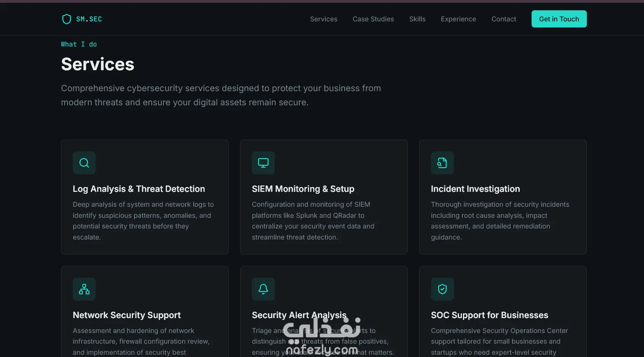Screen dimensions: 644x357
Task: Select the Log Analysis & Threat Detection heading
Action: click(139, 189)
